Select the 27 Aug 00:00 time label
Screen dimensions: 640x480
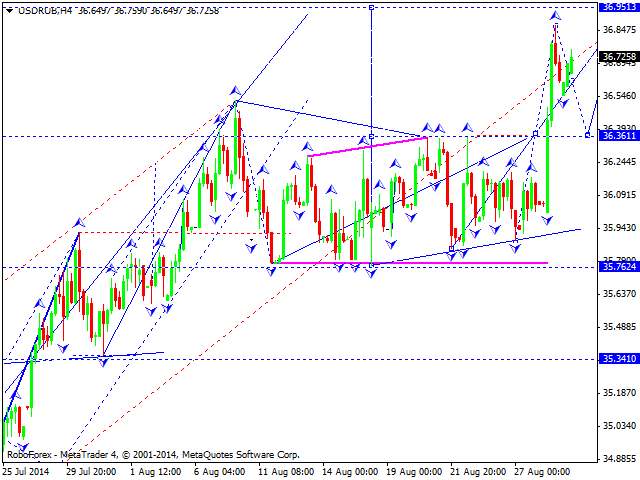(541, 470)
